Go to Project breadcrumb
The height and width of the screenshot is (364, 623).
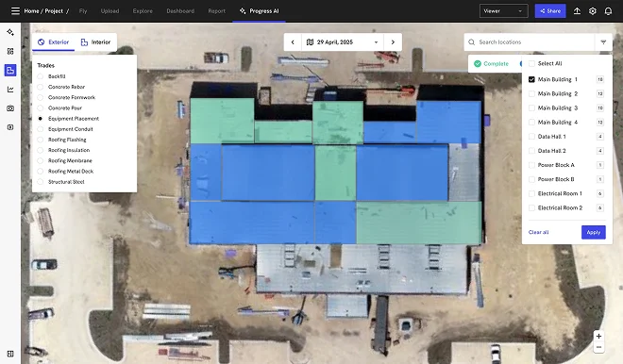(54, 11)
